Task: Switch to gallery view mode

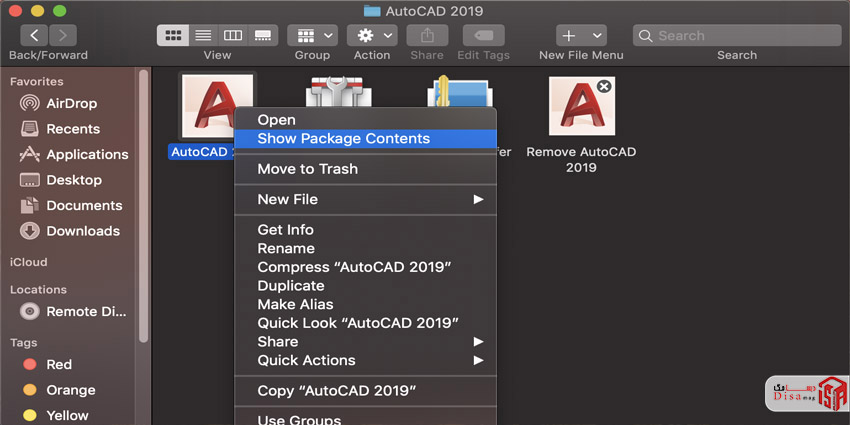Action: point(263,35)
